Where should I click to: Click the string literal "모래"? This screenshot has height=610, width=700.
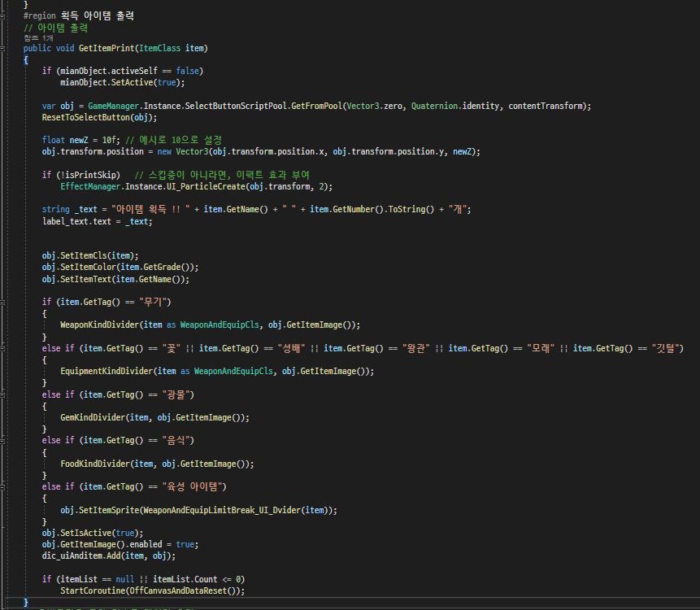[x=541, y=348]
